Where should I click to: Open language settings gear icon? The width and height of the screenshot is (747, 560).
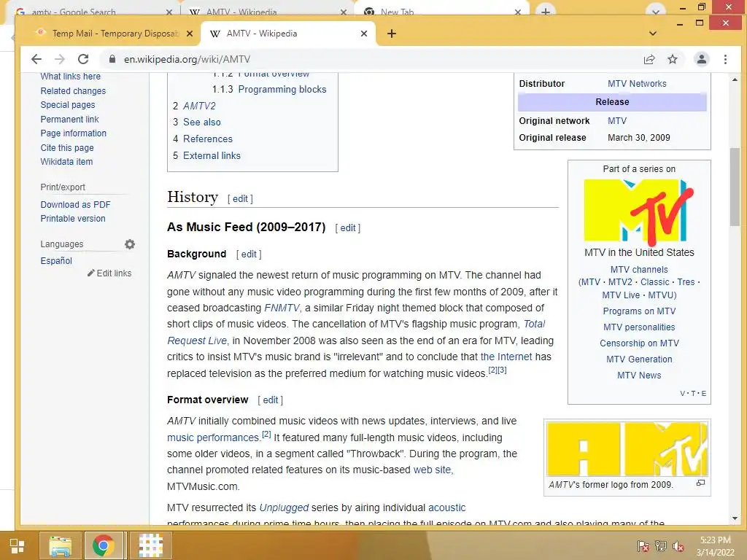click(x=130, y=244)
